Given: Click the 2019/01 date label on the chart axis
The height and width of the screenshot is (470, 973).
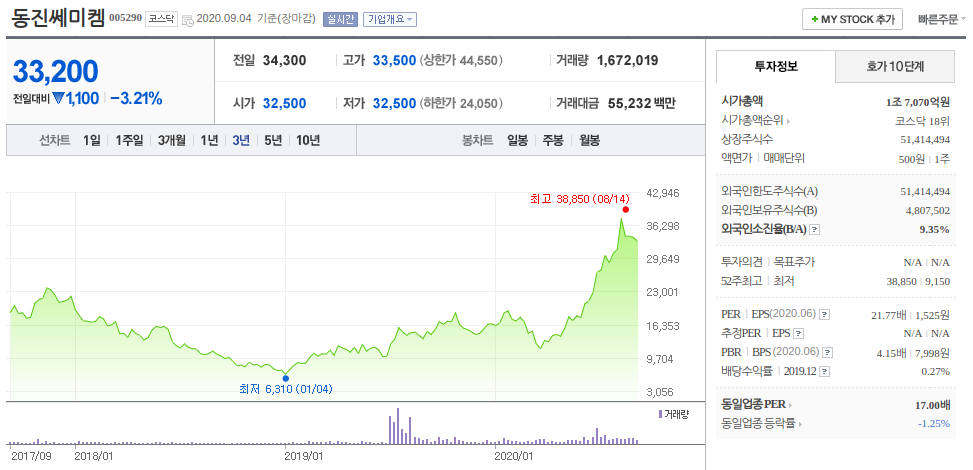Looking at the screenshot, I should 305,456.
